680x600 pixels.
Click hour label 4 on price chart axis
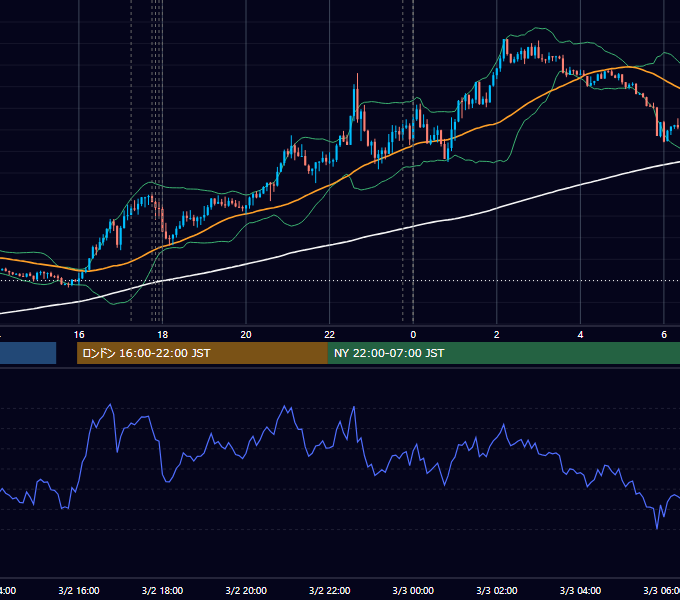(x=580, y=335)
